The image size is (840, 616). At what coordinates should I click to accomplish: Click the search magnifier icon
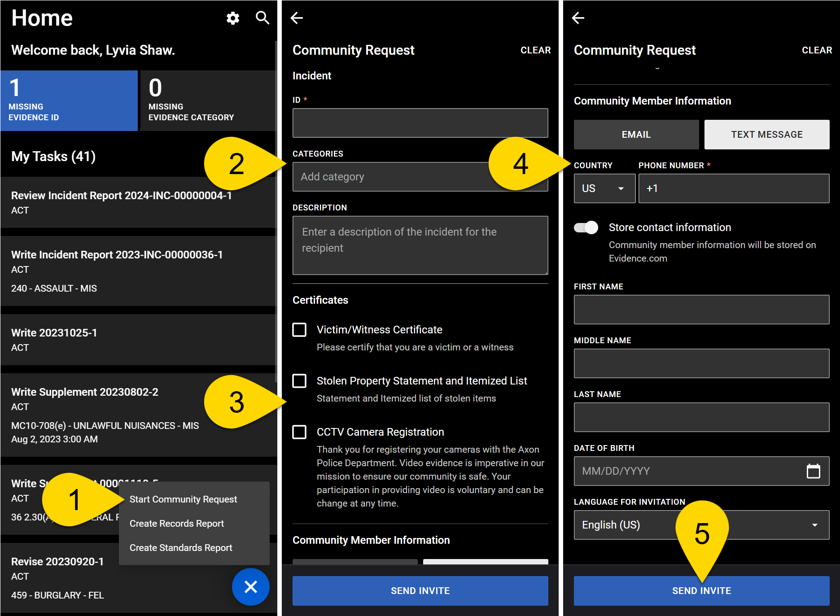click(x=262, y=18)
